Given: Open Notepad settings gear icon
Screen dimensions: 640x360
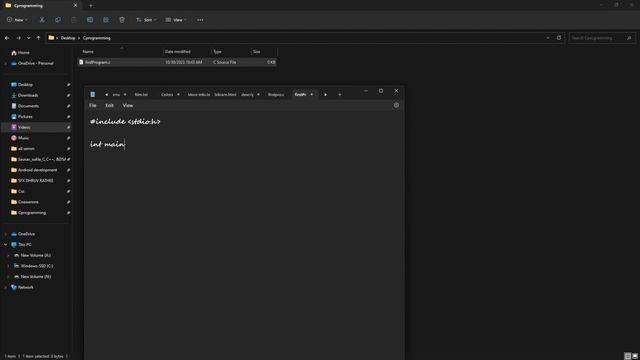Looking at the screenshot, I should (396, 105).
